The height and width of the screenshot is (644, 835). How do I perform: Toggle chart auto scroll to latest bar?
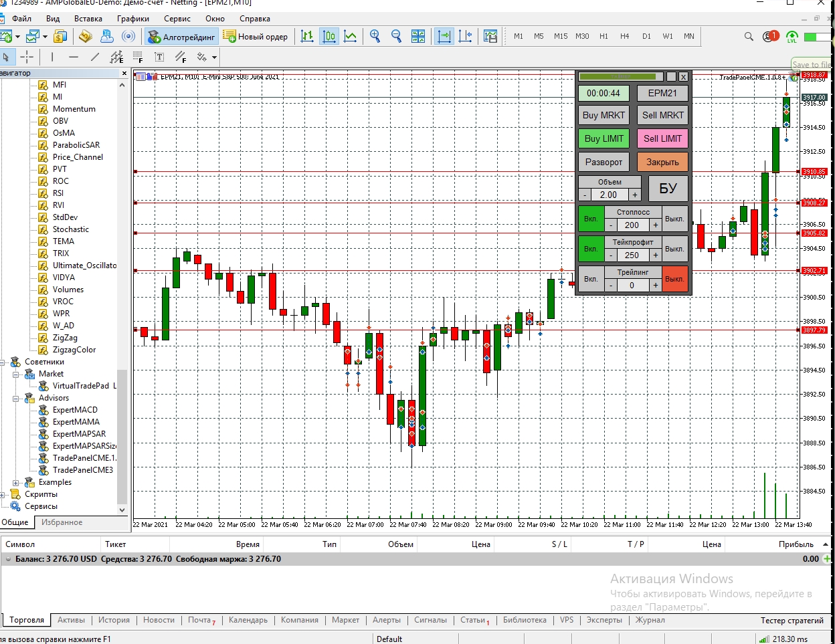click(444, 36)
